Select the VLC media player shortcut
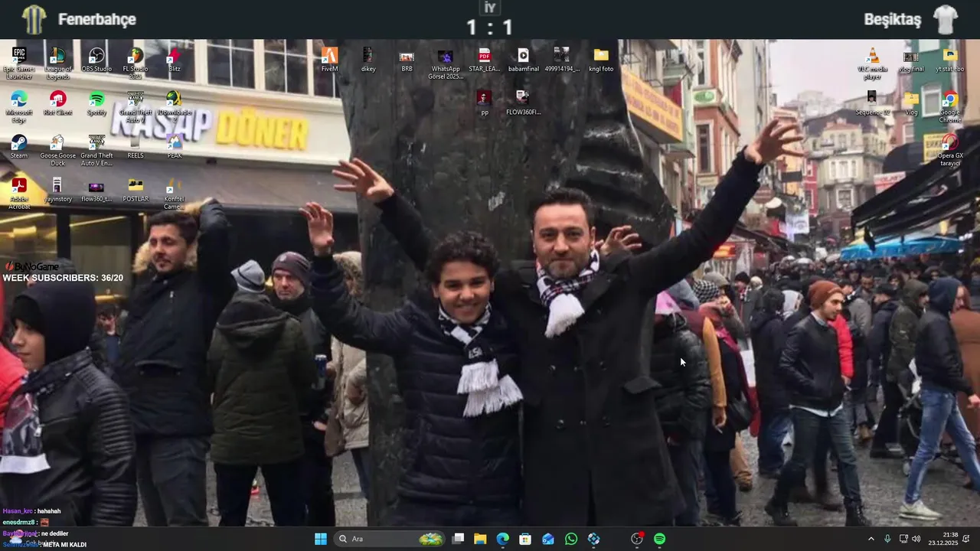 tap(872, 64)
